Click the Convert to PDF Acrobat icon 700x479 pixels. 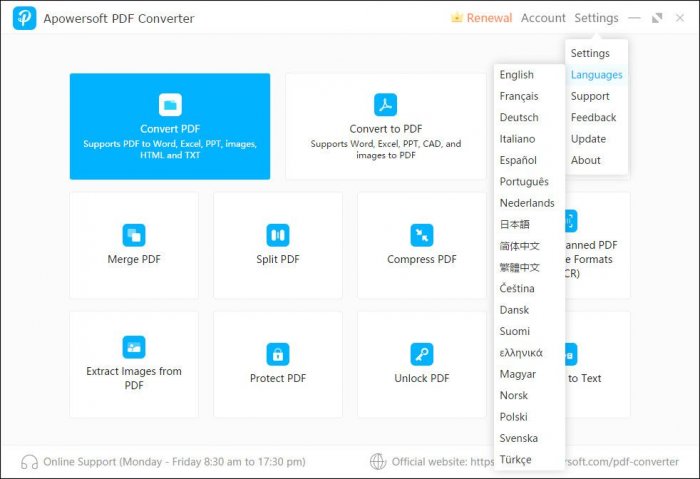385,104
